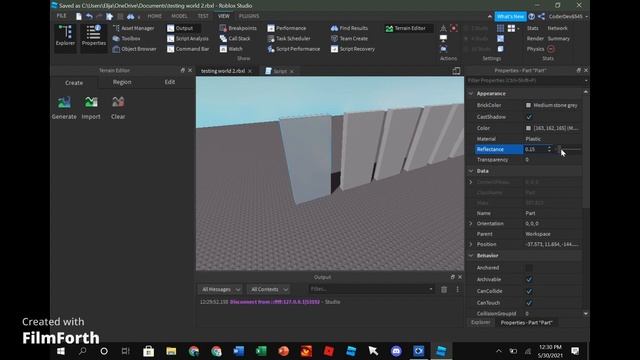The image size is (640, 360).
Task: Switch to the Explorer bottom tab
Action: 480,322
